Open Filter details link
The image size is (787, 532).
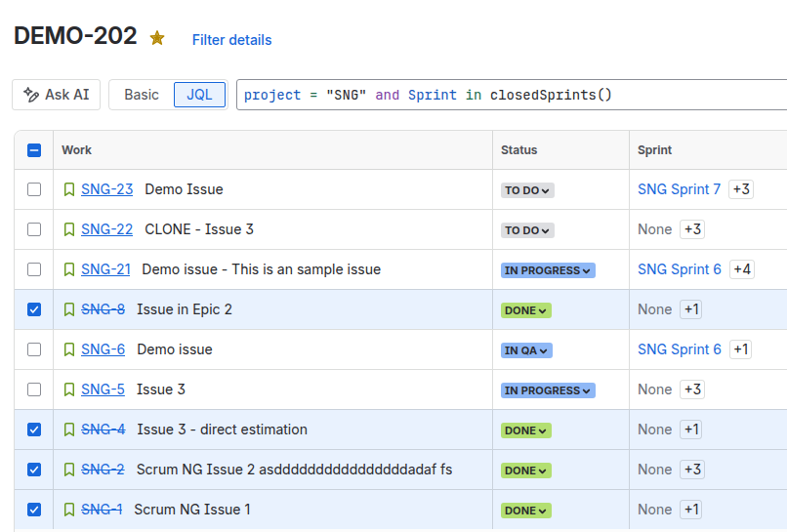(x=231, y=40)
